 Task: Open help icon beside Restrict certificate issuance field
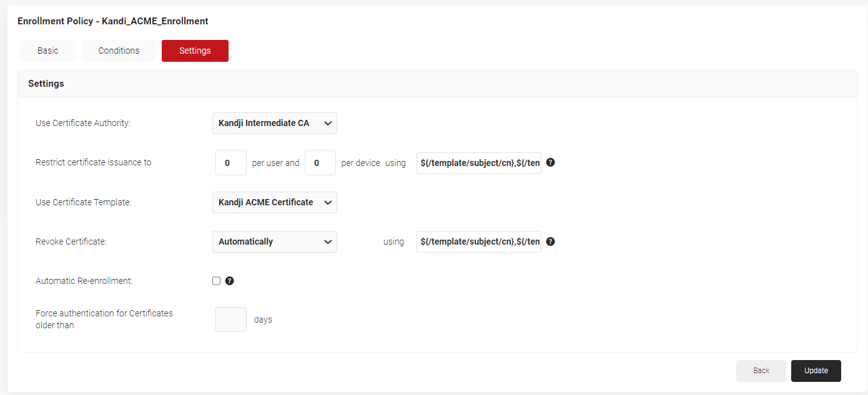pyautogui.click(x=550, y=162)
